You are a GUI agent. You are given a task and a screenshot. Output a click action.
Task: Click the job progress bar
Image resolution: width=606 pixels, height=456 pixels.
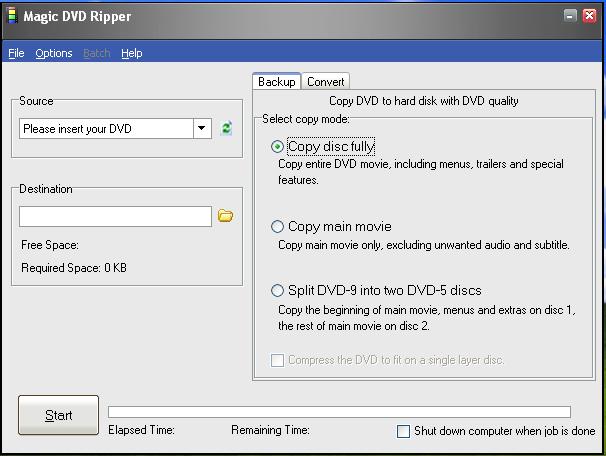pos(339,412)
